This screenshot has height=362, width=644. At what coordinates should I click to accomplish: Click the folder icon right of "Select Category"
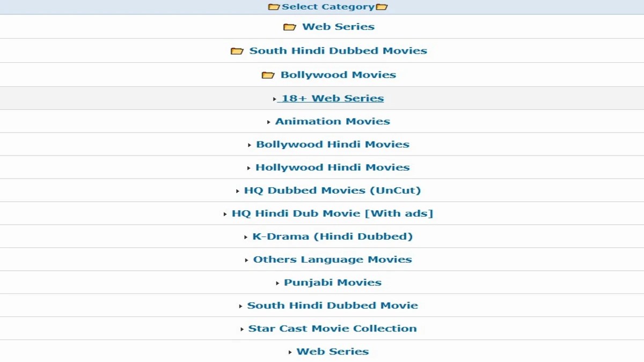click(x=380, y=6)
